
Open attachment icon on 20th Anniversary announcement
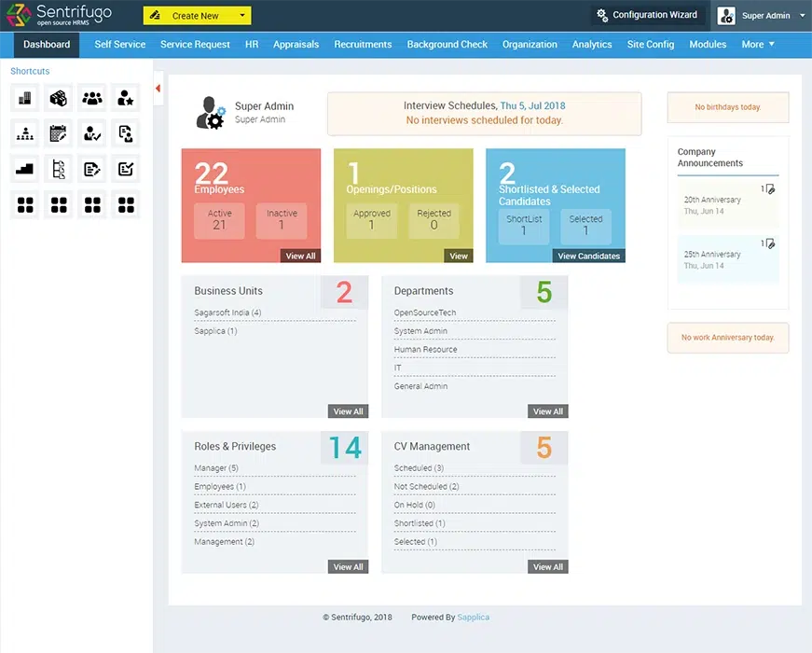769,189
